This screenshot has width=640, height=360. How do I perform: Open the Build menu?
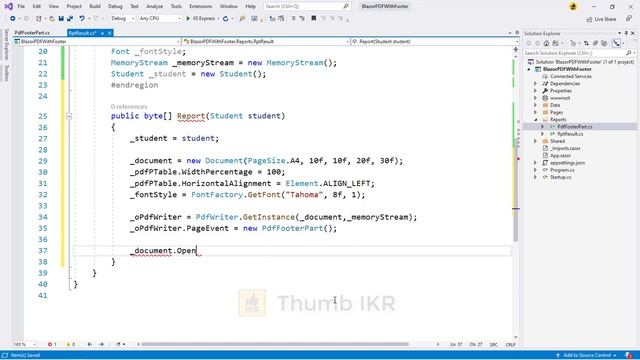tap(95, 6)
